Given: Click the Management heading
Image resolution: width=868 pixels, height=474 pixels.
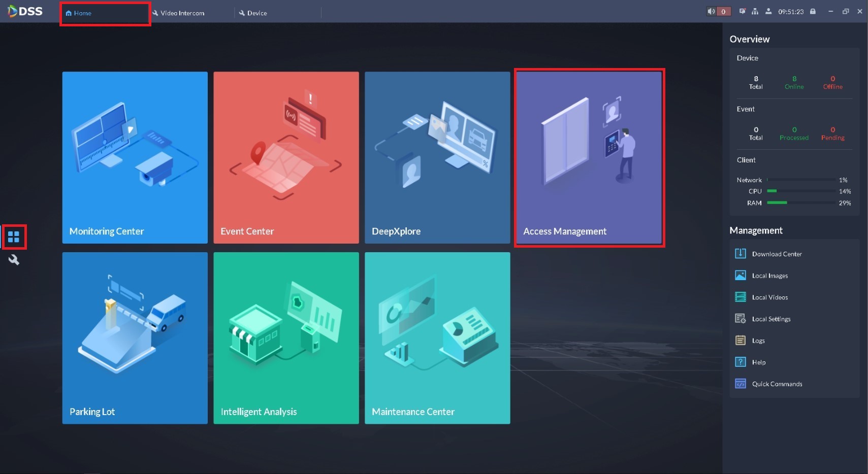Looking at the screenshot, I should pos(756,230).
